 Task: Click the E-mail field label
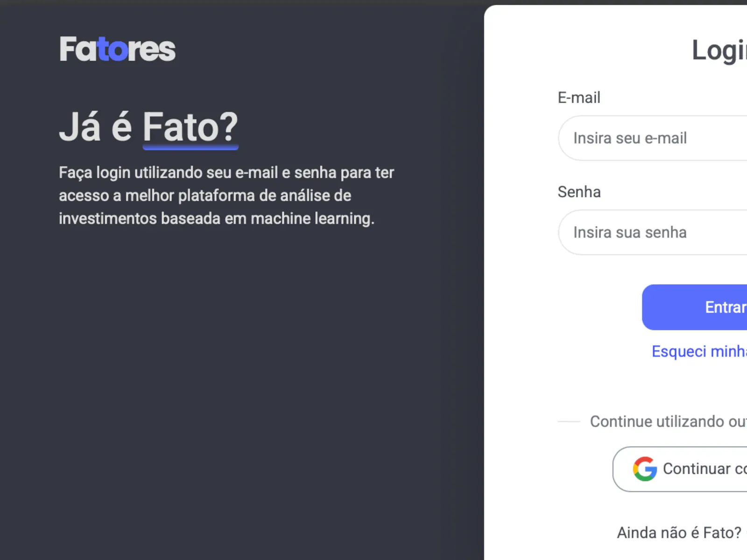click(x=579, y=98)
